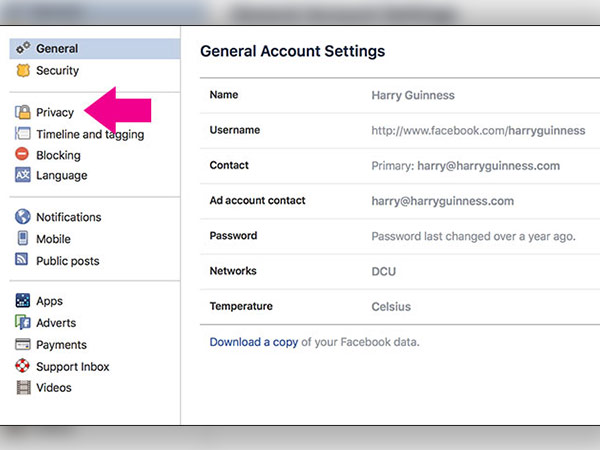The height and width of the screenshot is (450, 600).
Task: Click the Apps cube icon
Action: 23,301
